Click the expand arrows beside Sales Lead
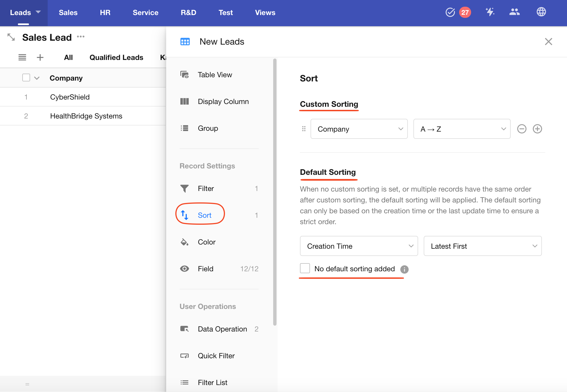The height and width of the screenshot is (392, 567). pyautogui.click(x=11, y=37)
